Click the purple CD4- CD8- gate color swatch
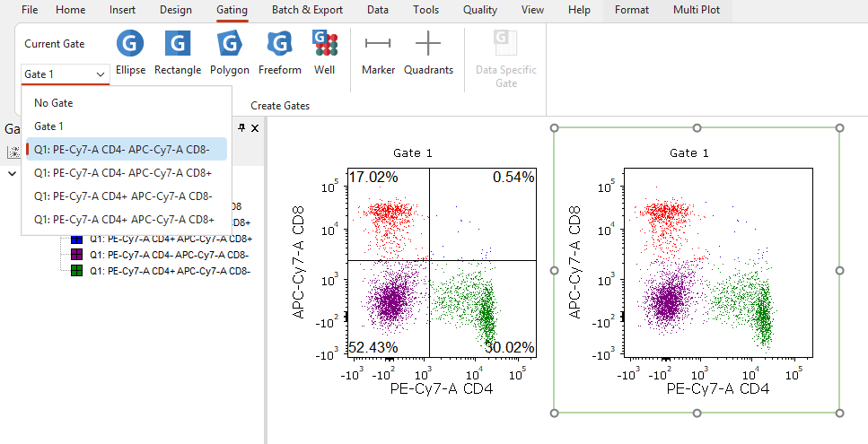The height and width of the screenshot is (444, 868). pos(76,255)
